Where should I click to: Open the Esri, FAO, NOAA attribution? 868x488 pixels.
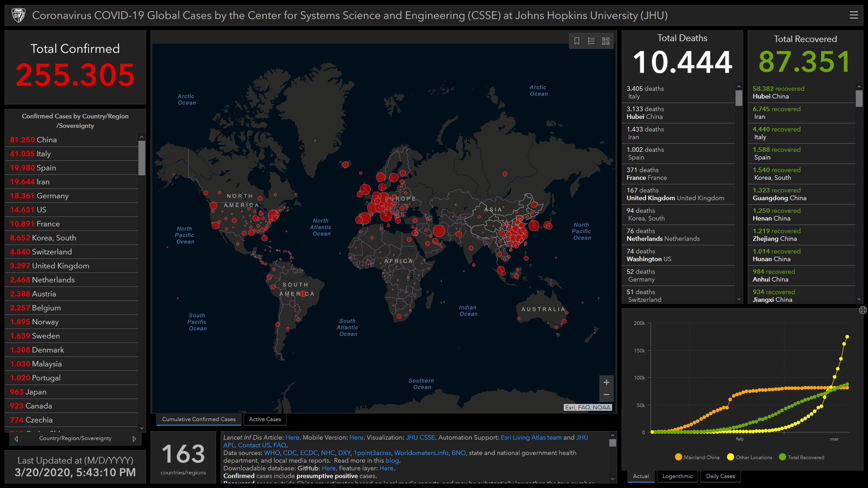[x=588, y=407]
